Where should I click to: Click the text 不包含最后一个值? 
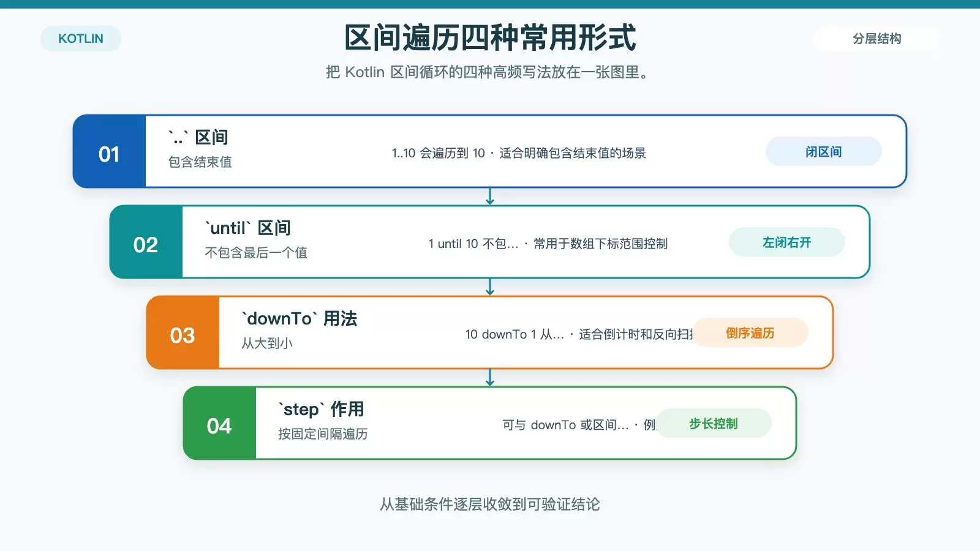pos(256,253)
